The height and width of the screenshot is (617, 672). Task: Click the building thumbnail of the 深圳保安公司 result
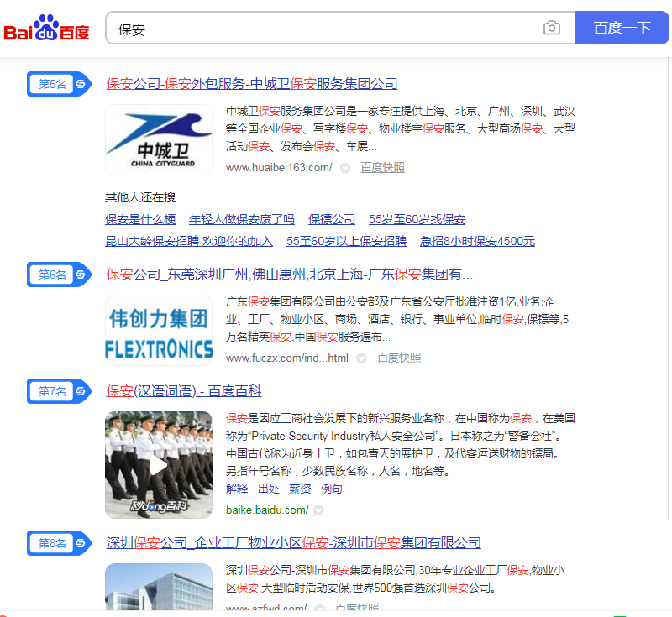pyautogui.click(x=159, y=587)
